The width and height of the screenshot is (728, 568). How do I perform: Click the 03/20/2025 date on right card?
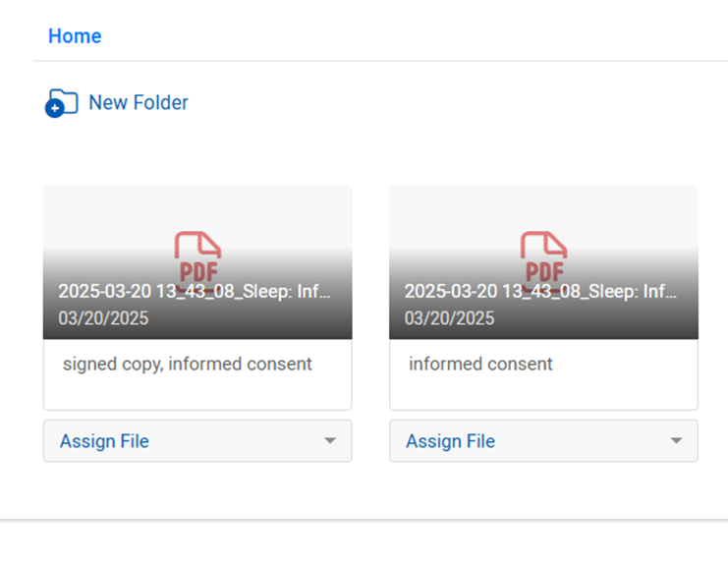[x=449, y=318]
